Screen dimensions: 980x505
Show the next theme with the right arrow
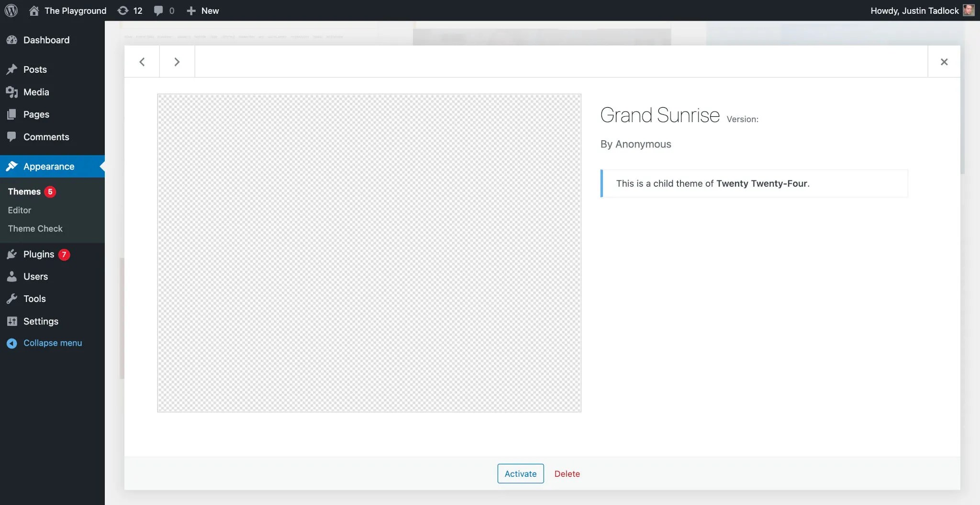pyautogui.click(x=177, y=61)
